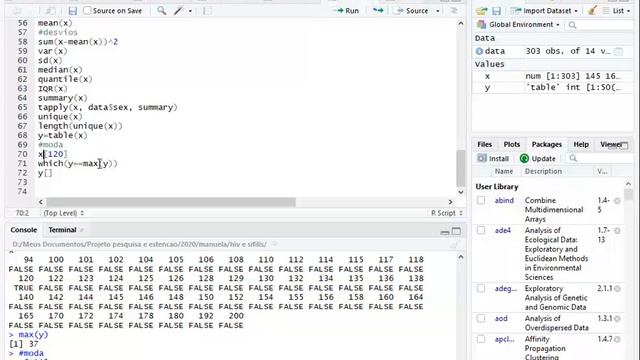Check the abind package checkbox

[x=481, y=200]
